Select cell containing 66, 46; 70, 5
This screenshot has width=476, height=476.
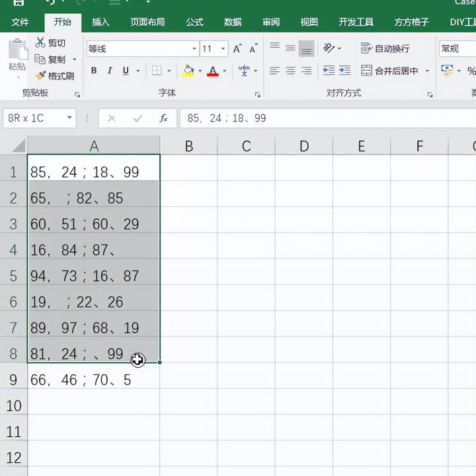coord(93,376)
